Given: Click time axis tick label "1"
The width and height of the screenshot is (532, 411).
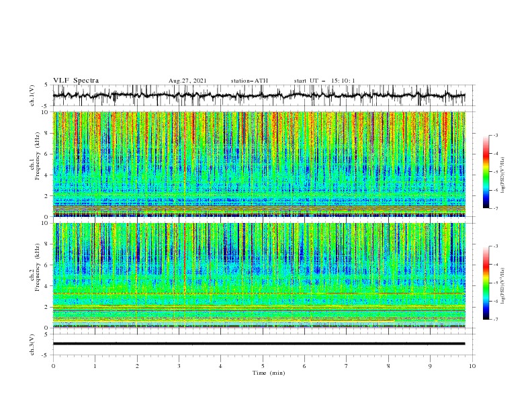Looking at the screenshot, I should (x=95, y=366).
